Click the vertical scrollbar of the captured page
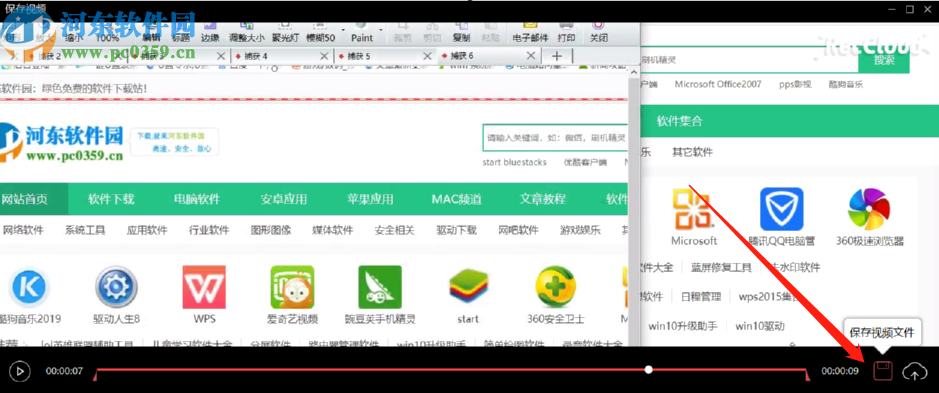This screenshot has width=939, height=393. (x=634, y=207)
